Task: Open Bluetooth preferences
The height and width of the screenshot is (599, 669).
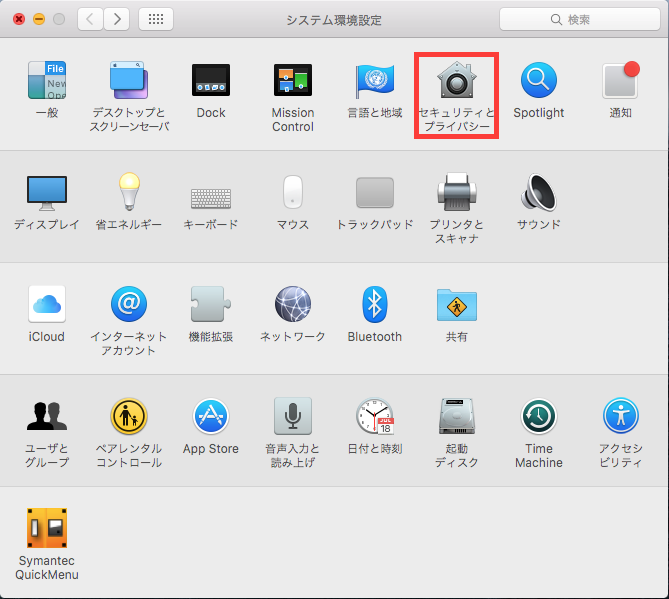Action: click(x=375, y=304)
